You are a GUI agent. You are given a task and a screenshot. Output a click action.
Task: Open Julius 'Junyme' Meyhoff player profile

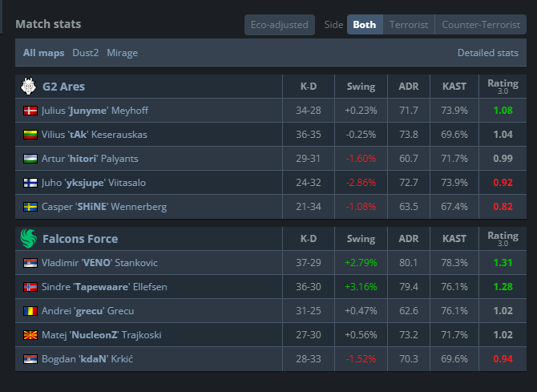point(95,111)
